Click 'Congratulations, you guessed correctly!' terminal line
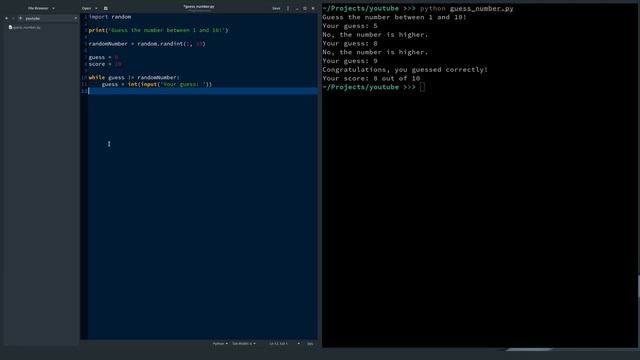 pyautogui.click(x=405, y=70)
